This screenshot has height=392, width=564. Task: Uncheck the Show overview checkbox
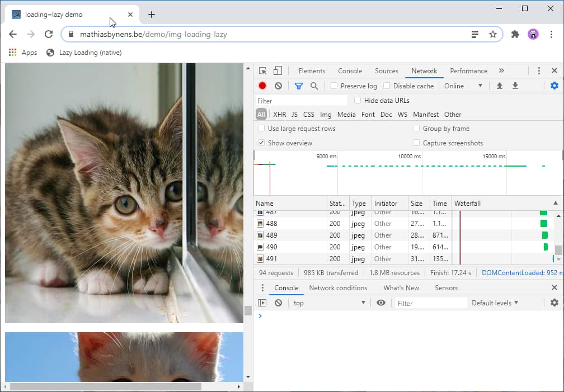pos(261,143)
